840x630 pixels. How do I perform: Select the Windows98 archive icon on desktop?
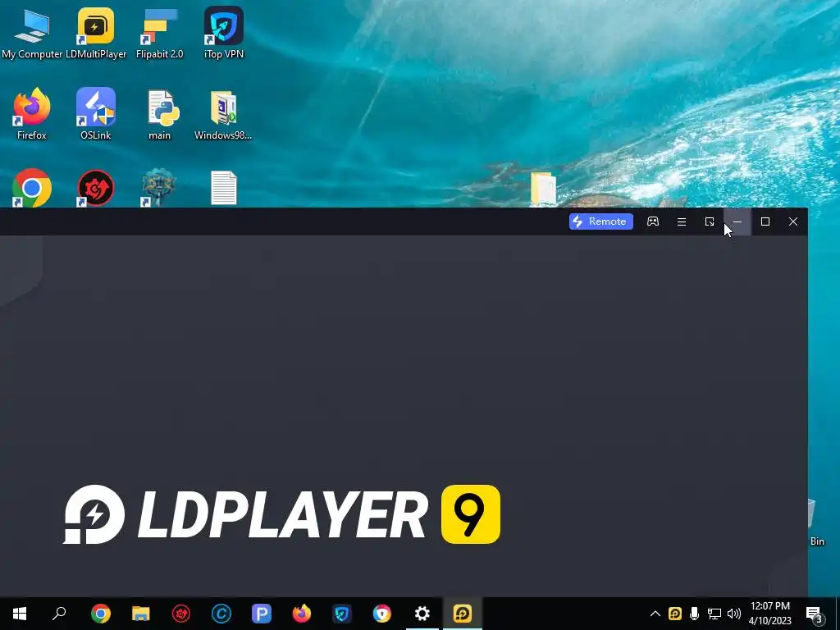223,114
